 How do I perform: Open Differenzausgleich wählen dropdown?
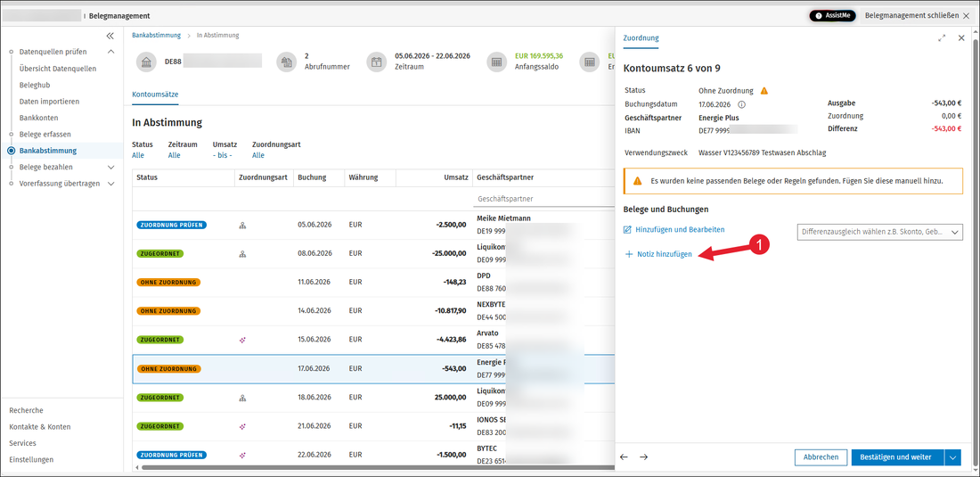880,232
